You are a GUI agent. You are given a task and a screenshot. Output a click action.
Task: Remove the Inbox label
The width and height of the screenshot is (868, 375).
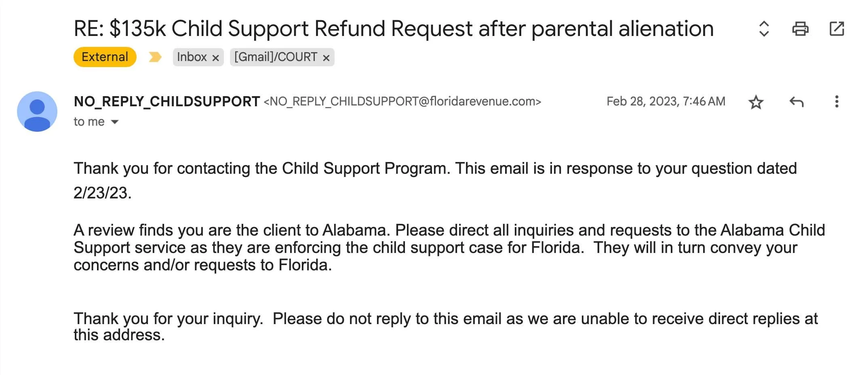216,58
